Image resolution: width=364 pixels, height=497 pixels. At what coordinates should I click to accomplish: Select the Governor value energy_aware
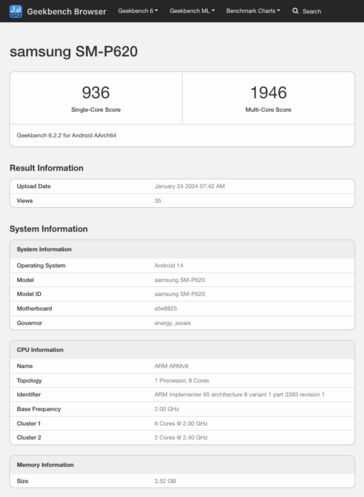[x=173, y=323]
